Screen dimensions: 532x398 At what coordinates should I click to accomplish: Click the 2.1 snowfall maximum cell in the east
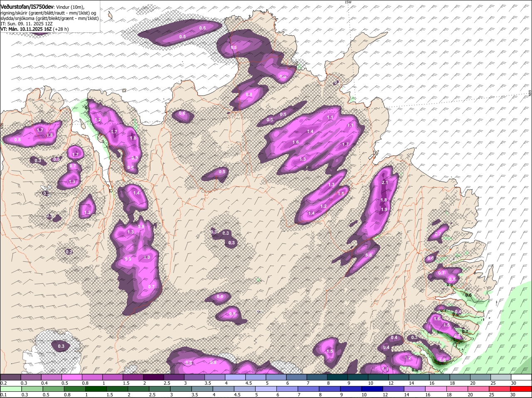[x=384, y=183]
